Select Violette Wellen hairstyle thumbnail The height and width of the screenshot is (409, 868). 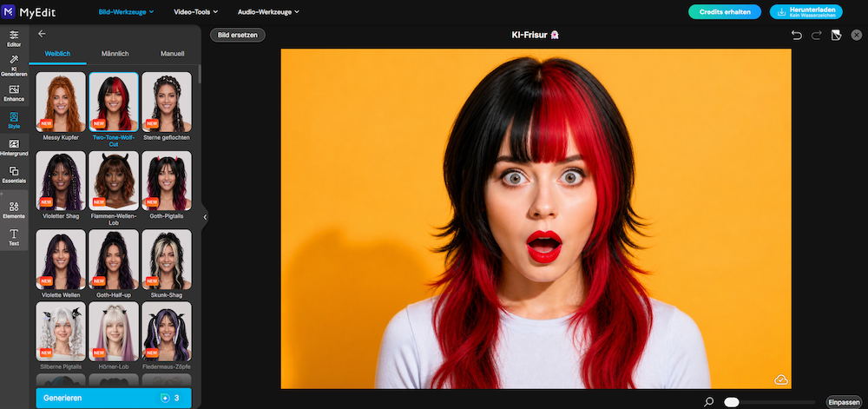click(x=61, y=259)
